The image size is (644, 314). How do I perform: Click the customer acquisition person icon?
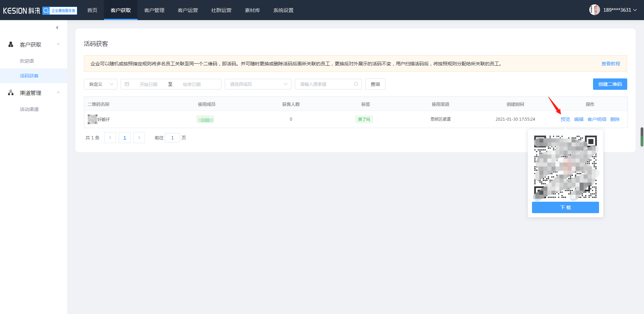coord(11,44)
